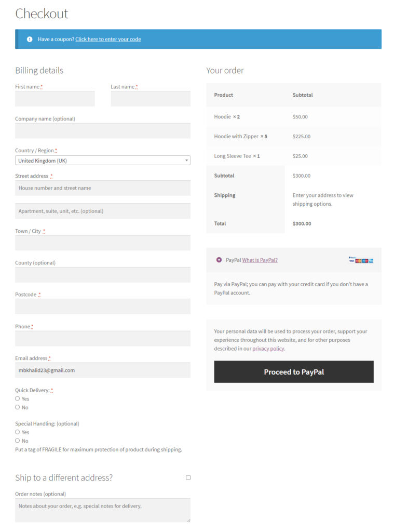Select No for Quick Delivery

[x=17, y=407]
